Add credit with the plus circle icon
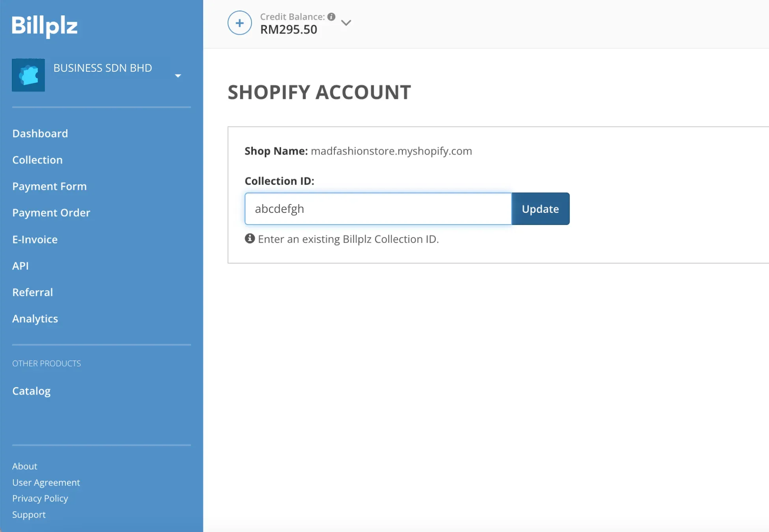The height and width of the screenshot is (532, 769). (x=239, y=23)
